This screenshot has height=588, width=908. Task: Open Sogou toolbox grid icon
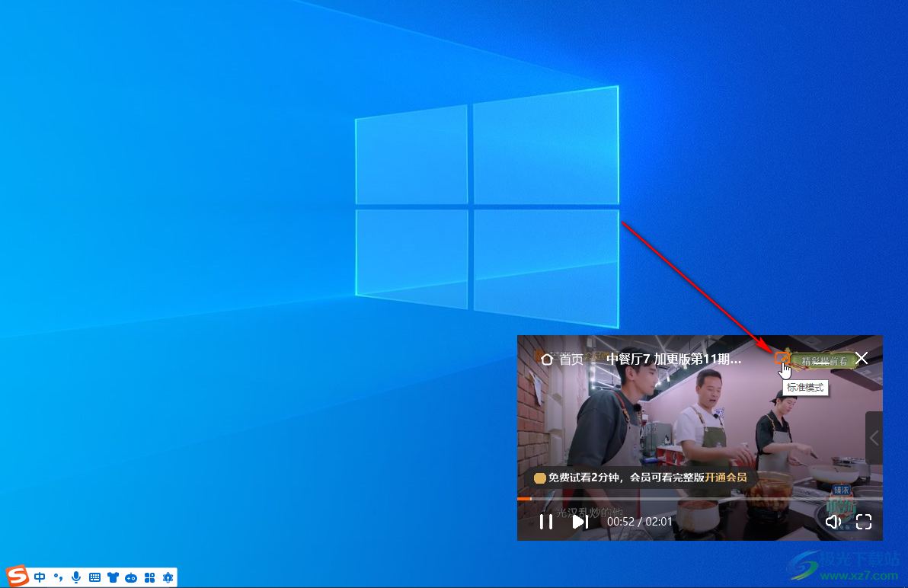(149, 577)
